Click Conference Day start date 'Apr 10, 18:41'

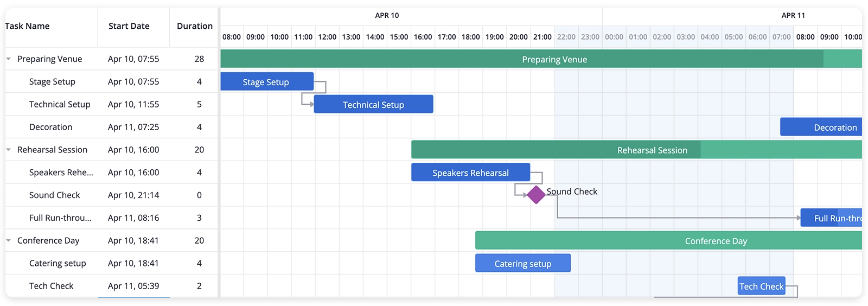coord(133,240)
